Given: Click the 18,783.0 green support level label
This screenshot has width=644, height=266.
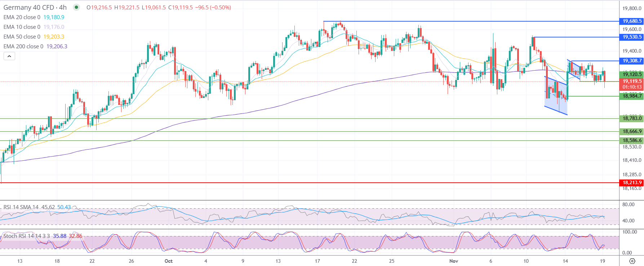Looking at the screenshot, I should (x=632, y=118).
